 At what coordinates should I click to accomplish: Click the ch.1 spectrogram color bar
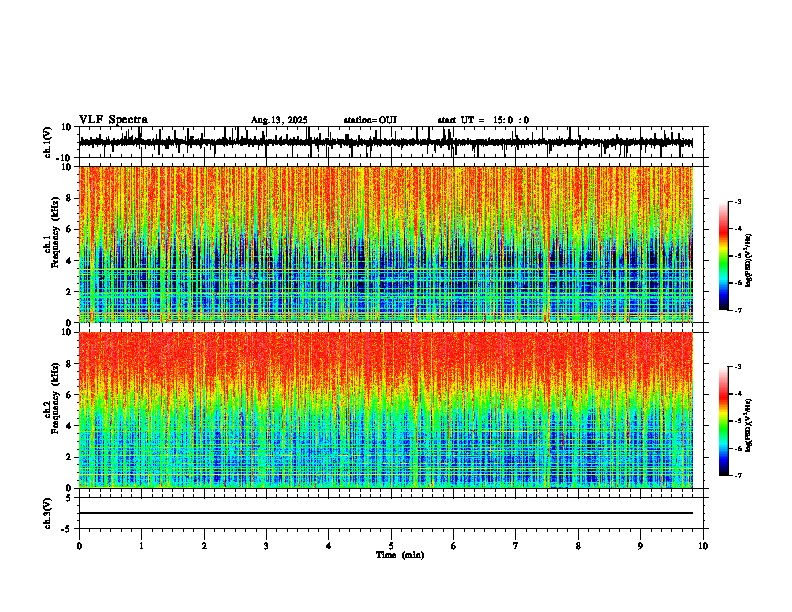click(x=724, y=256)
